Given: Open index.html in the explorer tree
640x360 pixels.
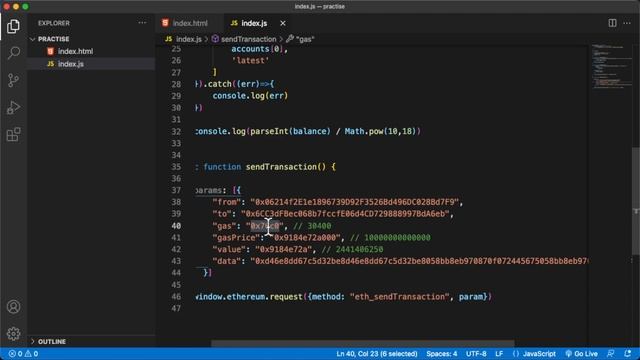Looking at the screenshot, I should tap(75, 51).
